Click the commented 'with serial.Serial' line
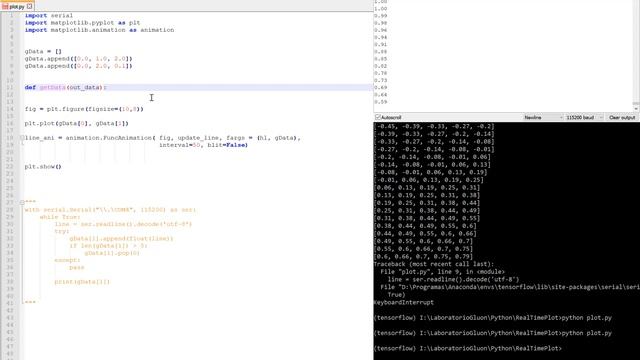This screenshot has height=360, width=640. [x=110, y=210]
